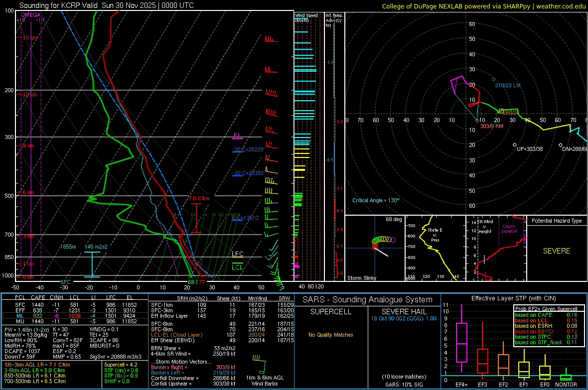Click the Wind Speed (knots) panel header
The width and height of the screenshot is (588, 390).
(x=306, y=17)
